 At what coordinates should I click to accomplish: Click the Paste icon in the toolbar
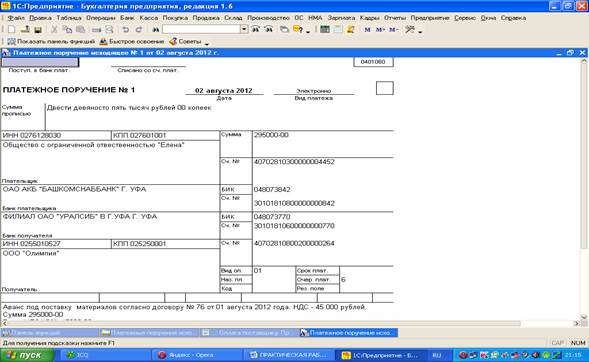(x=80, y=29)
